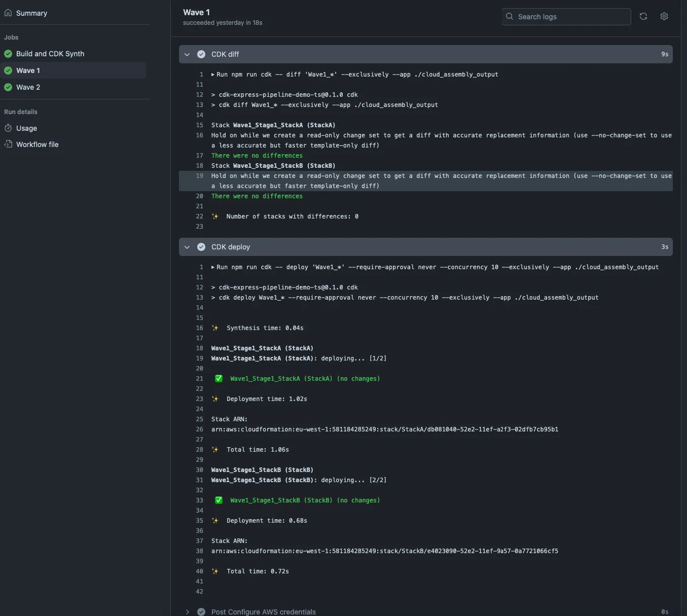Open the Usage run details

click(26, 128)
